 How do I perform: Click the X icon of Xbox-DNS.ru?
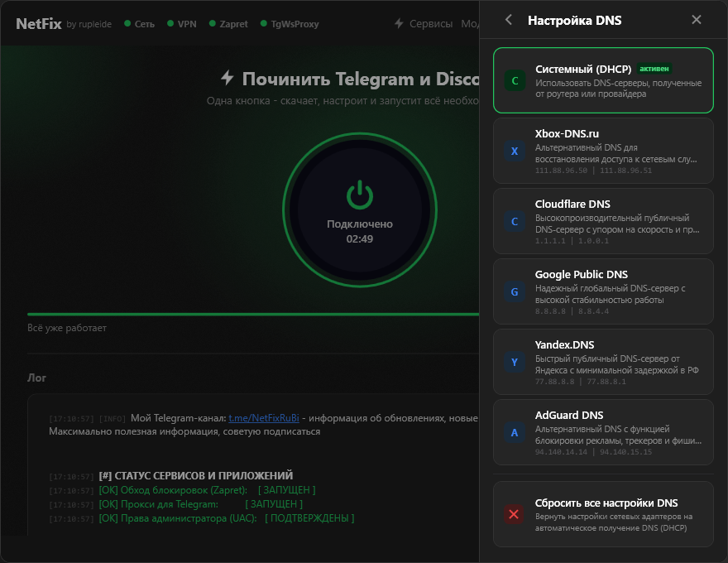pyautogui.click(x=515, y=151)
